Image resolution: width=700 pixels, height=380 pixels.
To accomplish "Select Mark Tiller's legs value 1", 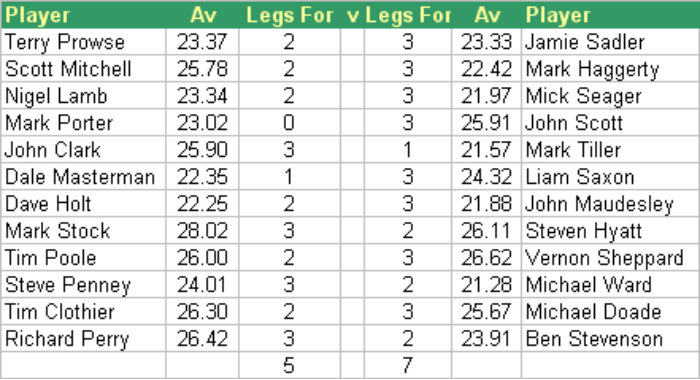I will click(408, 150).
